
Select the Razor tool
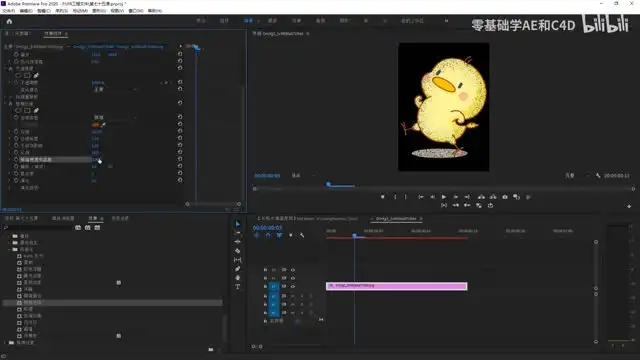[x=238, y=251]
